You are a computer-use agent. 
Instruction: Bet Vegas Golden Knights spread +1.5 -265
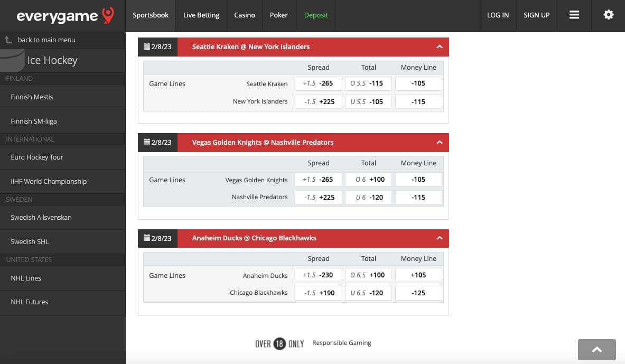pos(319,180)
